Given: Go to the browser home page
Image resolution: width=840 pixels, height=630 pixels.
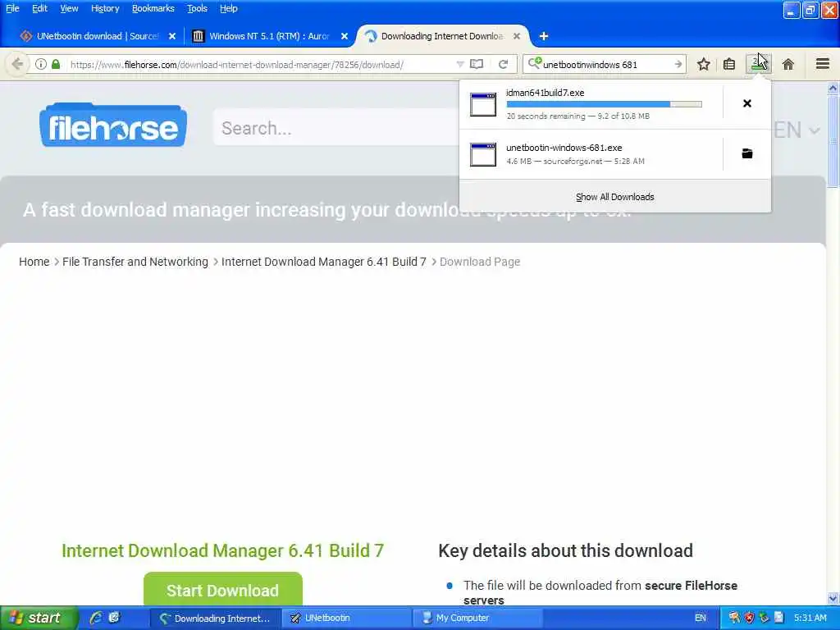Looking at the screenshot, I should 787,64.
